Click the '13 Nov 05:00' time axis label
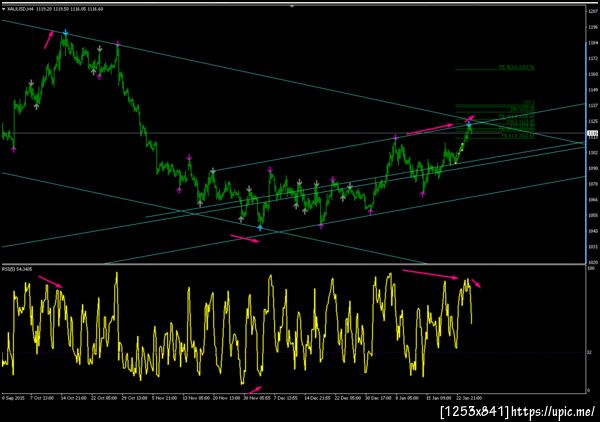600x422 pixels. (196, 398)
